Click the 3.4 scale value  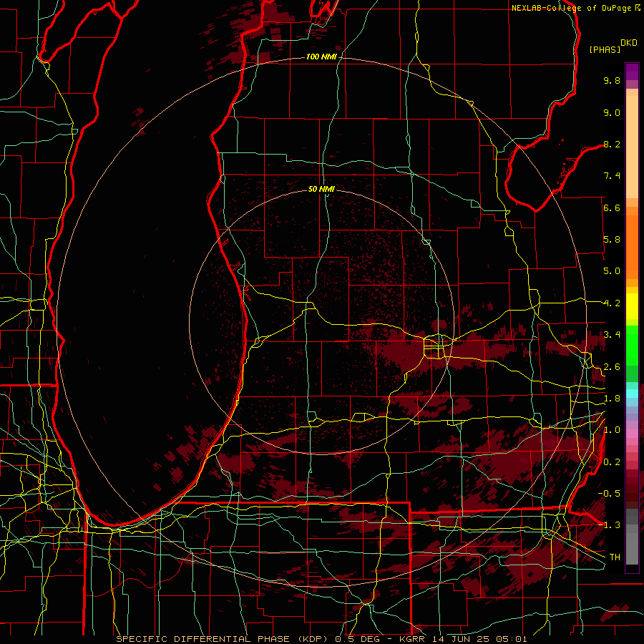[x=612, y=335]
